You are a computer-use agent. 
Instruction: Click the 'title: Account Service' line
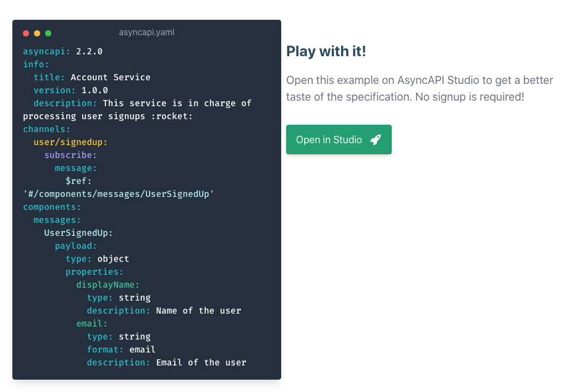(x=91, y=77)
